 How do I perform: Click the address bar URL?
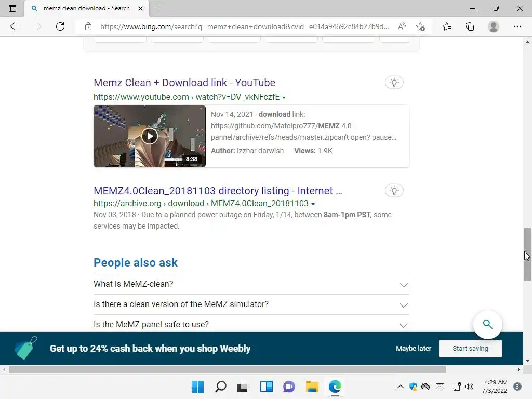coord(244,26)
